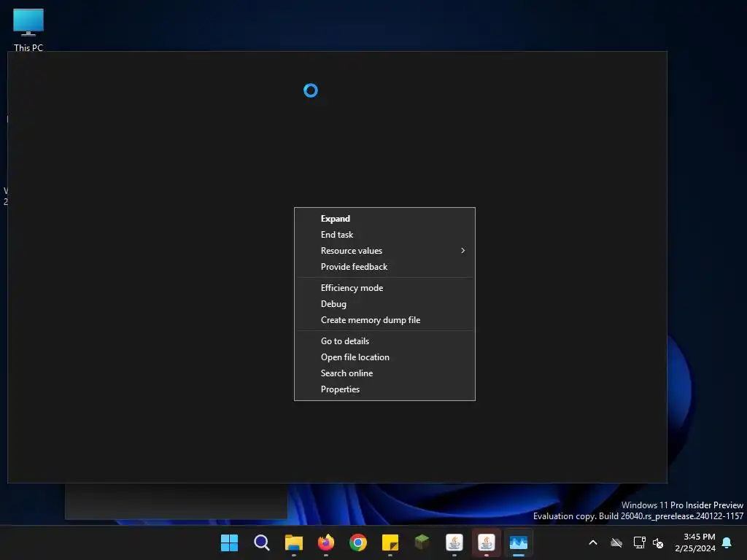Screen dimensions: 747x560
Task: Choose Expand in the context menu
Action: point(384,219)
